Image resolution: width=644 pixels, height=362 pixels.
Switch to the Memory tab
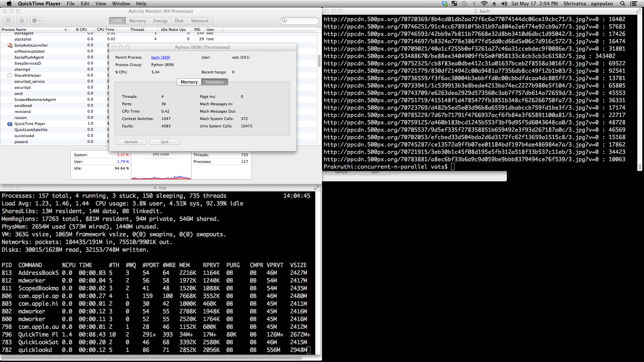pos(138,21)
